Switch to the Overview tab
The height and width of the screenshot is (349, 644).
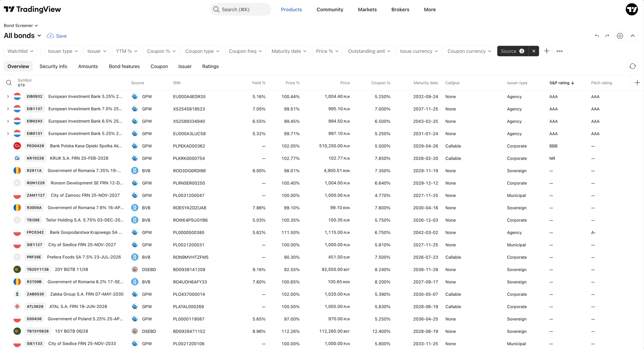[18, 66]
